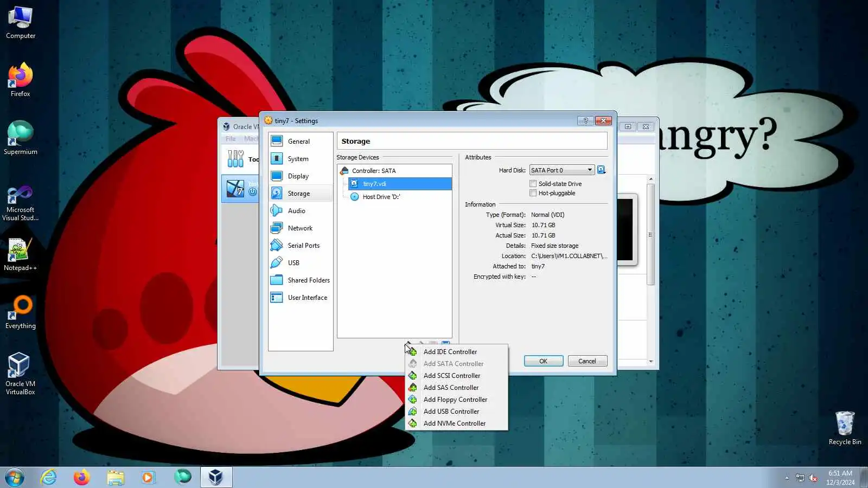
Task: Click the Computer desktop icon
Action: 21,23
